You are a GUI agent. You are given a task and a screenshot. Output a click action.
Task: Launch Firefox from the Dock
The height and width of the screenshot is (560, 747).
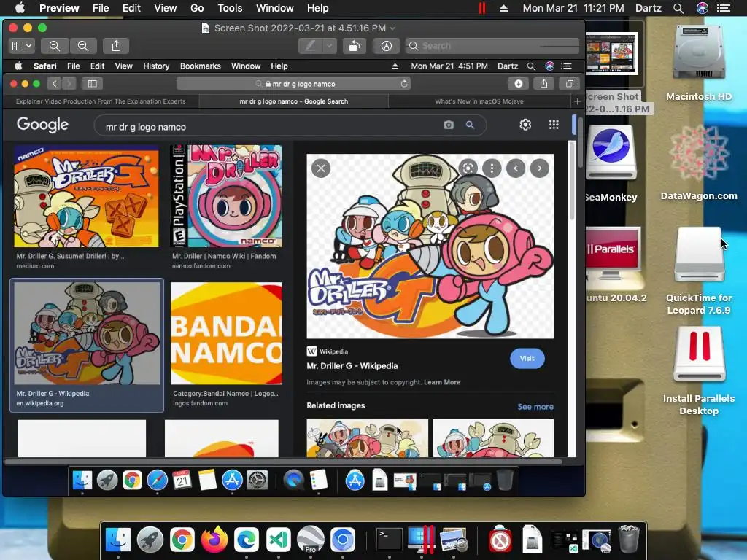click(214, 540)
